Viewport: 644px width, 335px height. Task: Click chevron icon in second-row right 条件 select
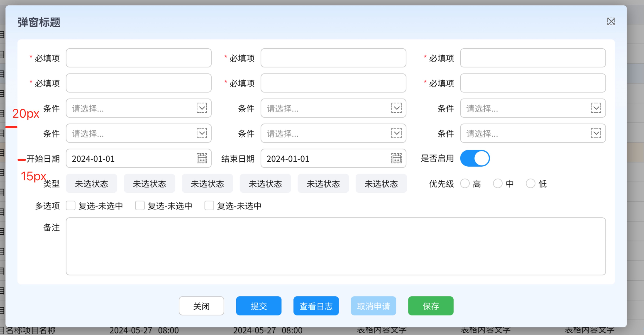click(596, 133)
